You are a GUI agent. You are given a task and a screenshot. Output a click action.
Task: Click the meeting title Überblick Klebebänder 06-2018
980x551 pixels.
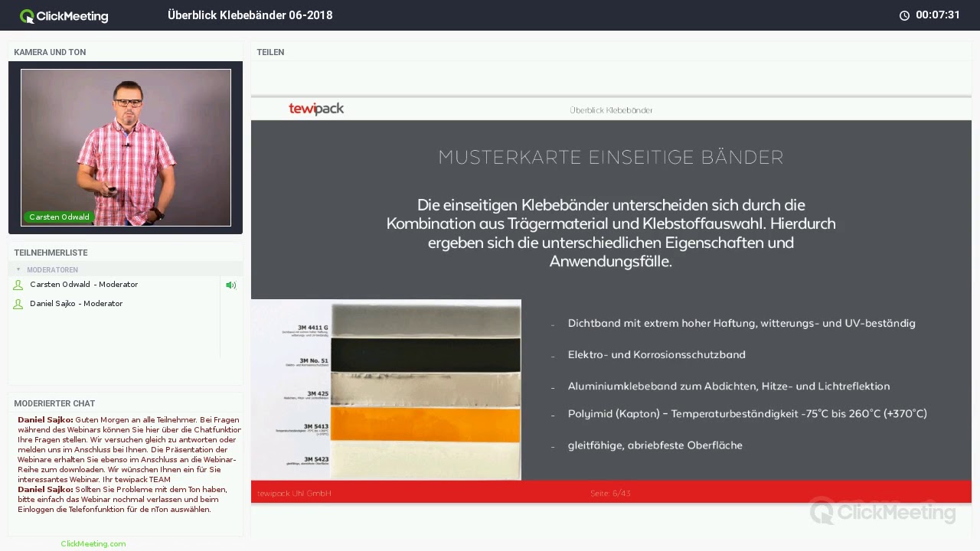250,15
